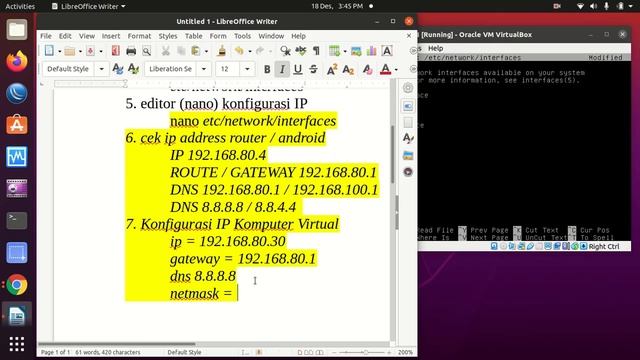Click Clear Direct Formatting icon
The image size is (640, 360).
click(367, 69)
